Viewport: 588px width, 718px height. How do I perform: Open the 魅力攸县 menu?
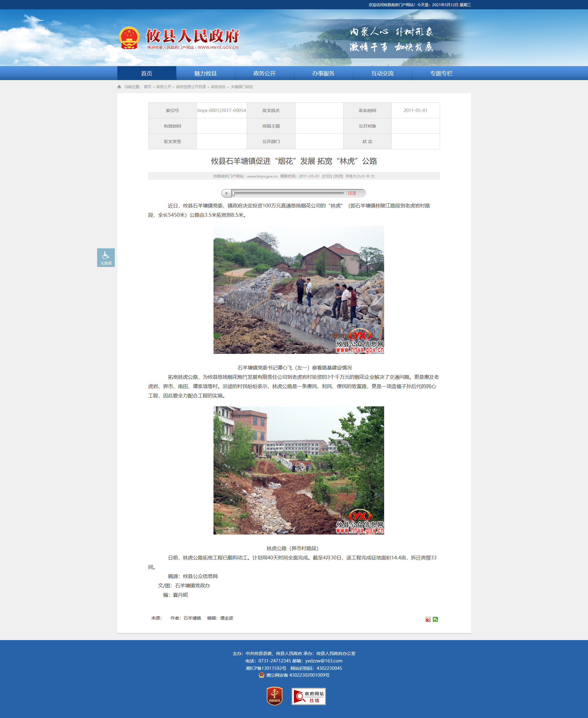tap(205, 73)
